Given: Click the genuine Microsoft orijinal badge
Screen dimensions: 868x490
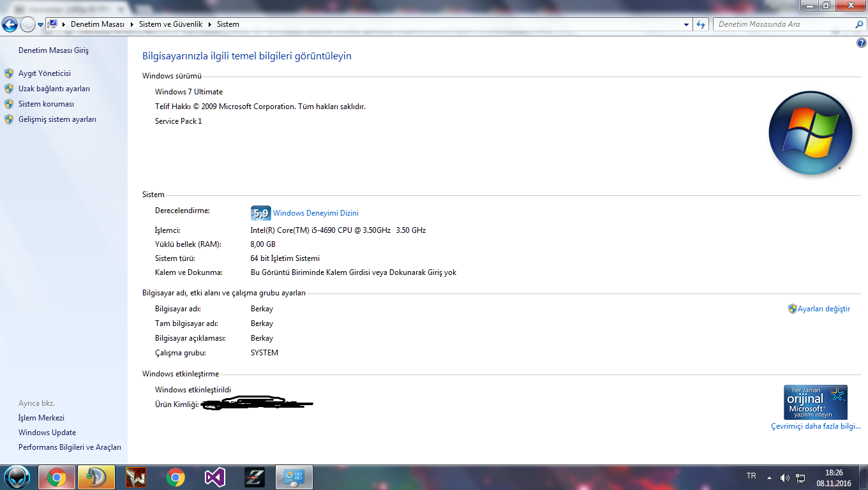Looking at the screenshot, I should (x=816, y=402).
